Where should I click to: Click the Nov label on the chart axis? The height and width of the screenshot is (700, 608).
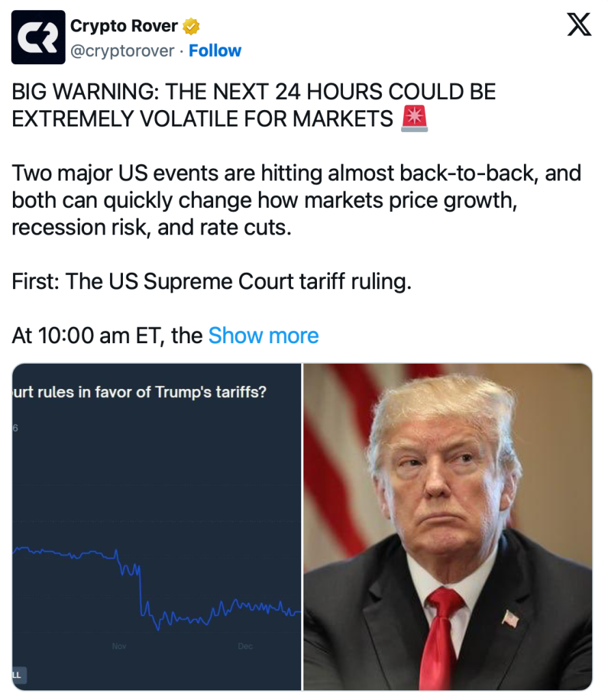[119, 647]
